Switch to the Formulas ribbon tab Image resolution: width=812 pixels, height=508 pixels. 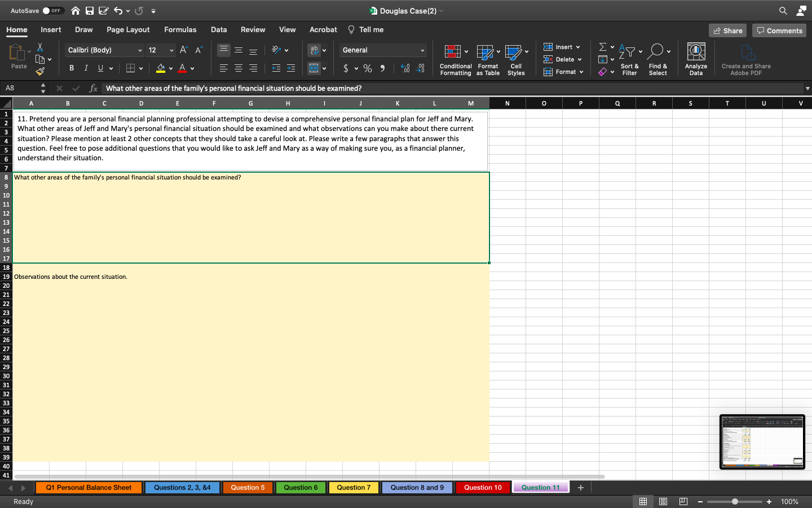(180, 30)
